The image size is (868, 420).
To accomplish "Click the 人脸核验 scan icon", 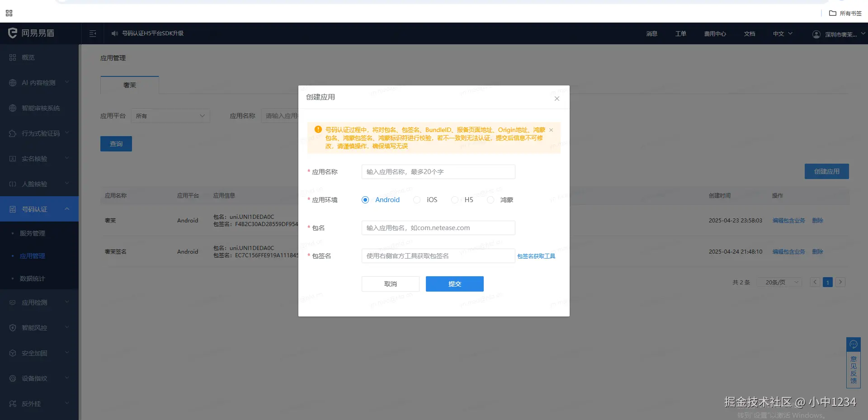I will coord(13,184).
